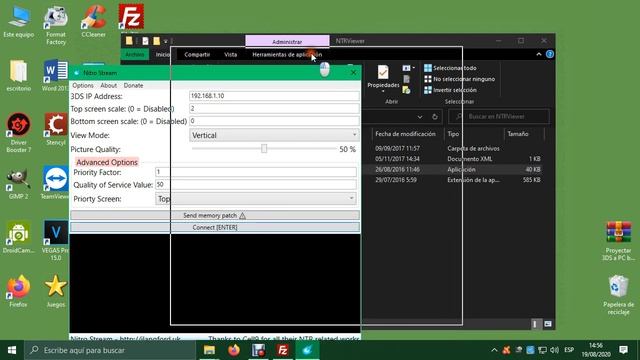
Task: Open Explorer help question mark icon
Action: 550,54
